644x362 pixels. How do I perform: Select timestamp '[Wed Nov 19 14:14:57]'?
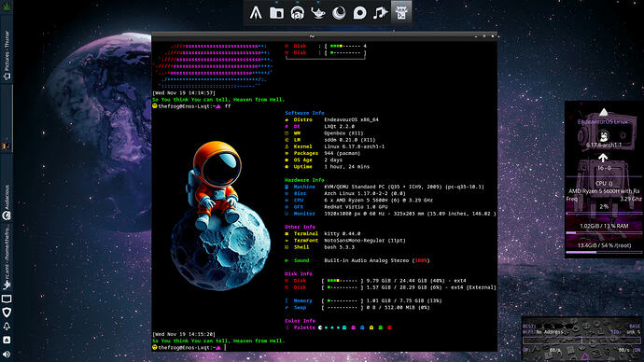(x=184, y=93)
